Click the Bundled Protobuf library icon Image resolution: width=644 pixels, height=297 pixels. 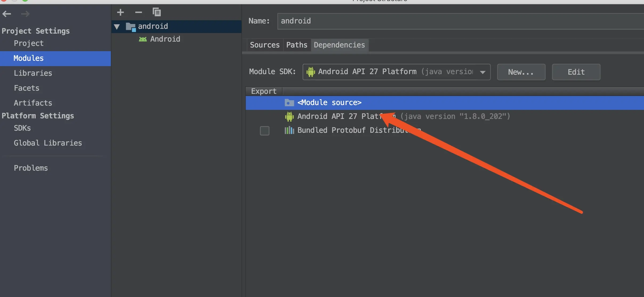[289, 130]
